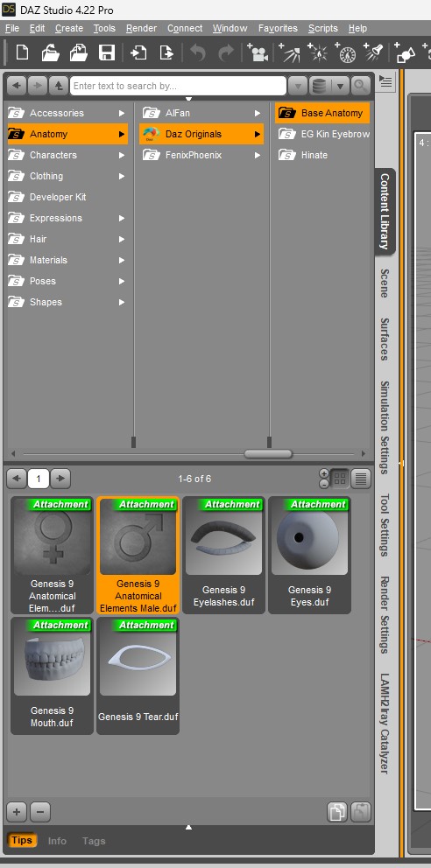
Task: Switch to the large thumbnail grid view
Action: coord(340,479)
